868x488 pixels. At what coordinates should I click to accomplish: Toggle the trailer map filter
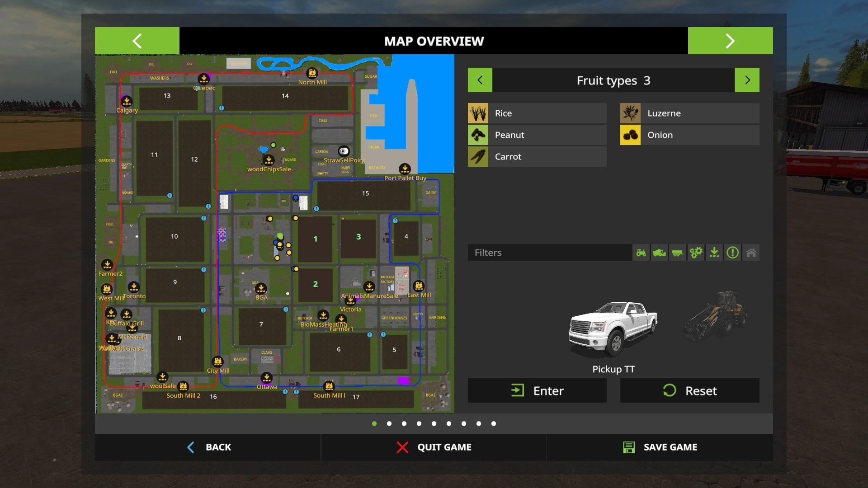click(x=677, y=253)
